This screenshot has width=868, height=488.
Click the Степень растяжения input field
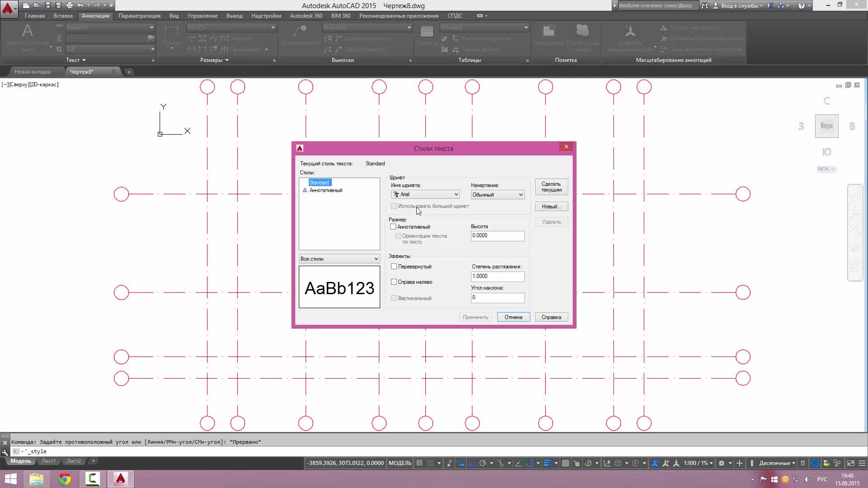coord(497,276)
